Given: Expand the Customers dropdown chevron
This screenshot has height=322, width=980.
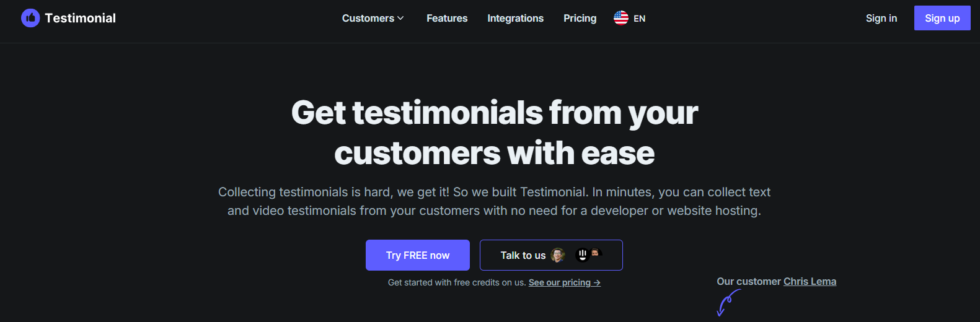Looking at the screenshot, I should (x=400, y=19).
